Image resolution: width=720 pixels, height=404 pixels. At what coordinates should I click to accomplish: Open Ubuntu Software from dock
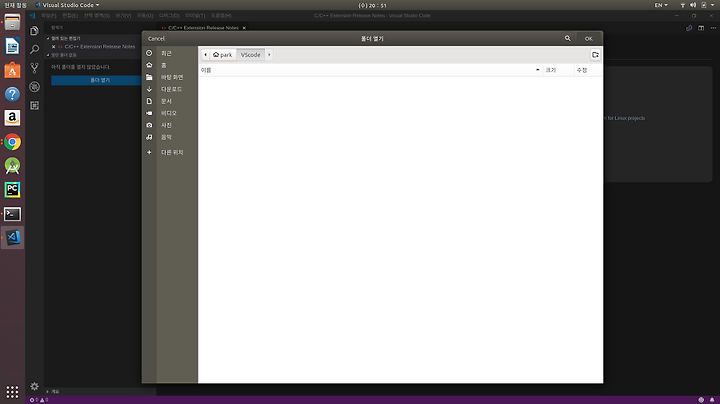(x=12, y=70)
